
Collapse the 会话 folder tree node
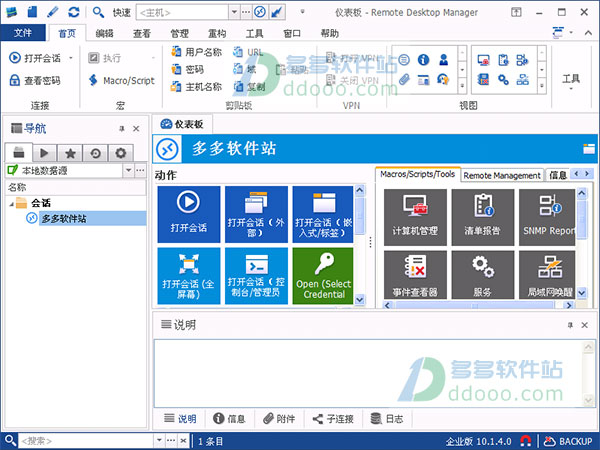pos(11,204)
